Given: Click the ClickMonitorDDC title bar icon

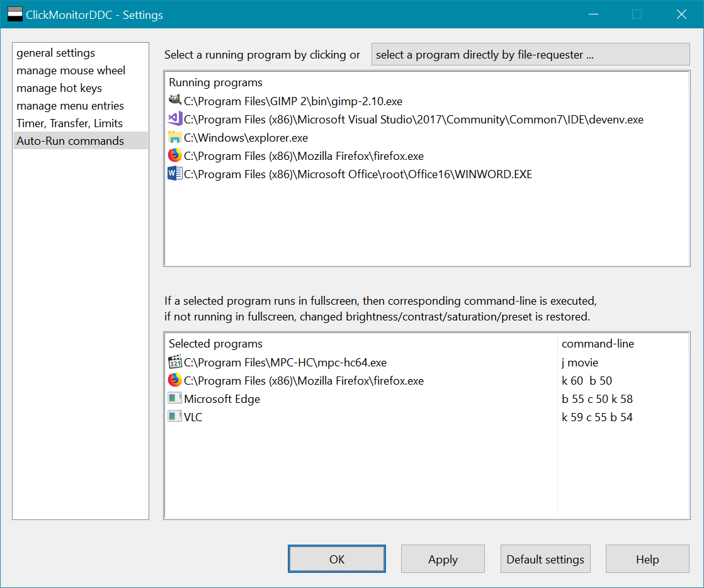Looking at the screenshot, I should click(15, 14).
